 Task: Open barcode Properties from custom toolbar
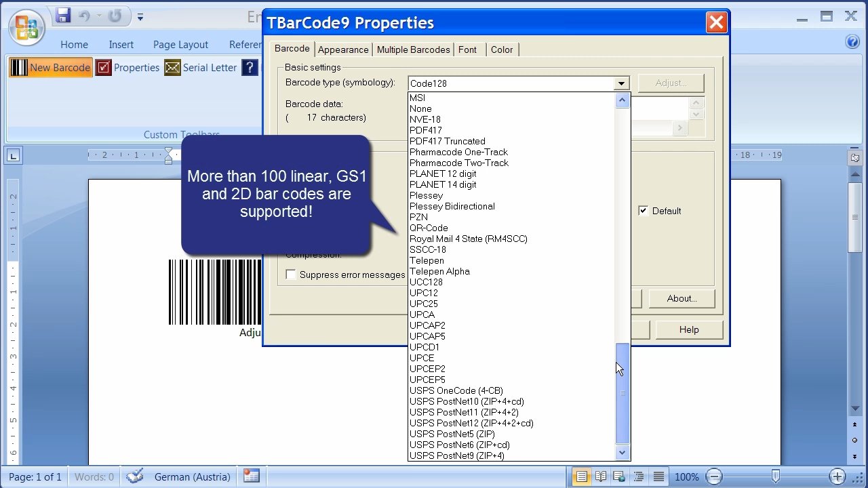point(127,68)
